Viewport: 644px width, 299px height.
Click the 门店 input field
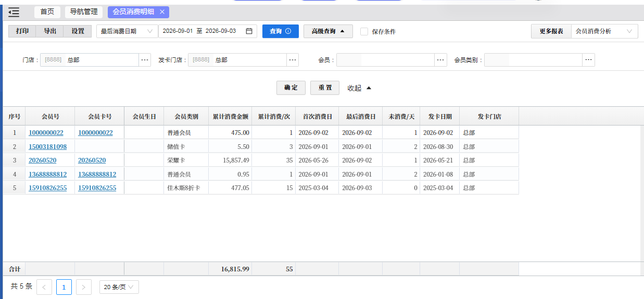point(90,60)
